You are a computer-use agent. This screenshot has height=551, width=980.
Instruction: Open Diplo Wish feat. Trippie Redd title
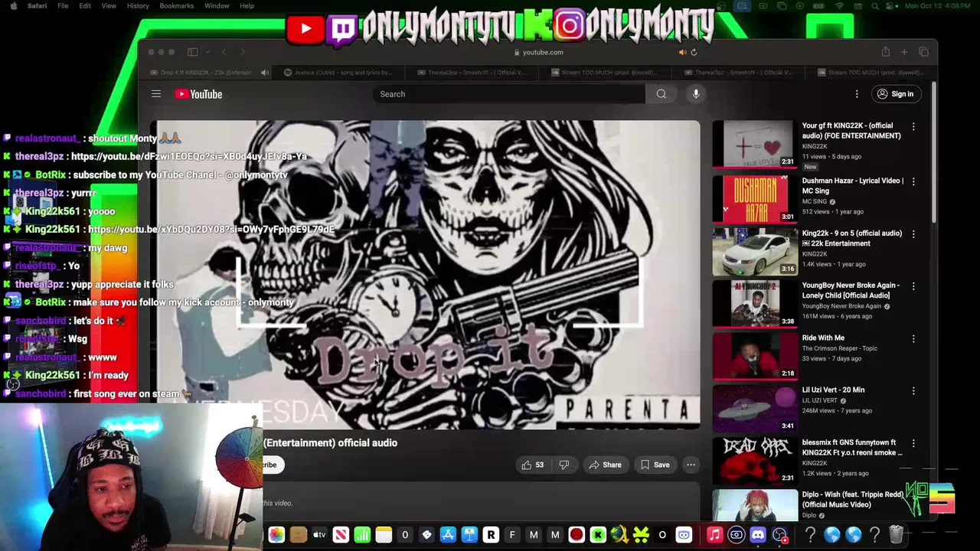pos(852,500)
